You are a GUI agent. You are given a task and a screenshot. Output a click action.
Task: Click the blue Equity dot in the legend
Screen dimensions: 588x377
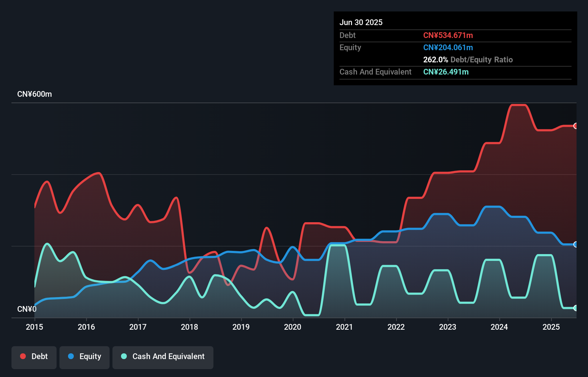click(x=70, y=356)
